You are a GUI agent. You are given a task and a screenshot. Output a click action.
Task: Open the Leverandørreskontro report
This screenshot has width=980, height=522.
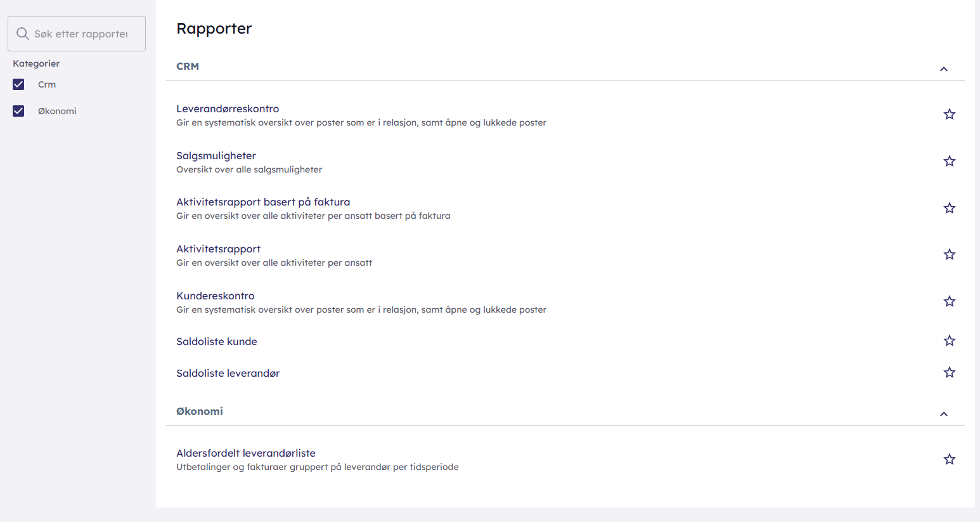click(228, 108)
